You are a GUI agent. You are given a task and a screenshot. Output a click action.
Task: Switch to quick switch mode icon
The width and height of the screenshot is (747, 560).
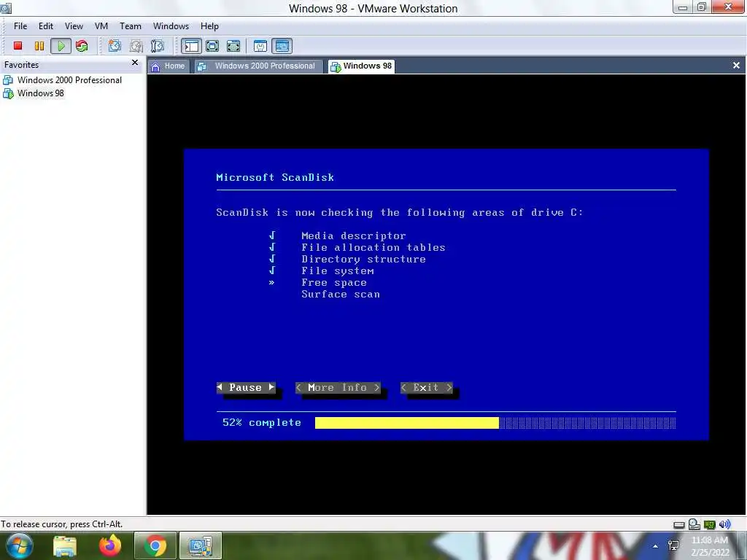pyautogui.click(x=233, y=46)
